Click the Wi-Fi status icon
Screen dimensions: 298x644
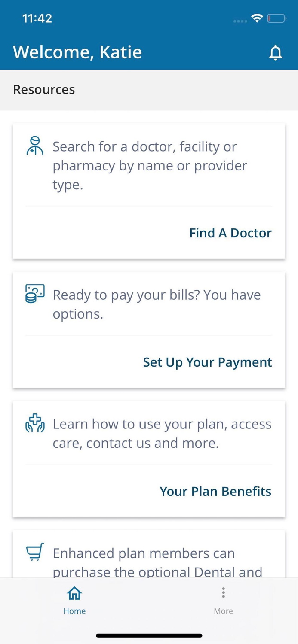tap(257, 18)
